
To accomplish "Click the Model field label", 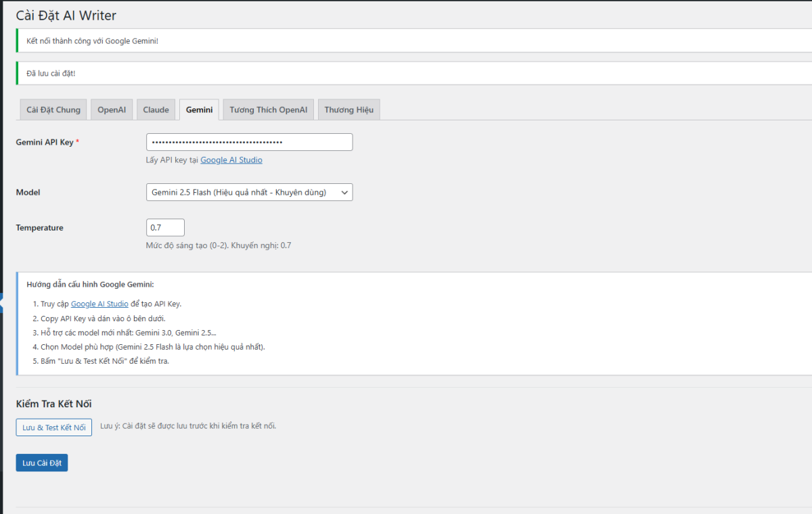I will [x=28, y=193].
